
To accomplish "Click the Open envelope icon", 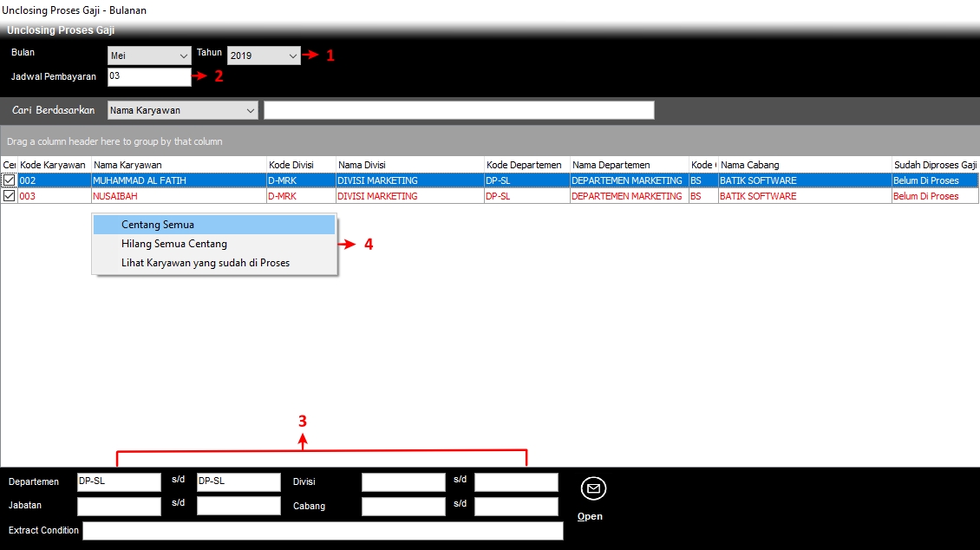I will tap(593, 488).
